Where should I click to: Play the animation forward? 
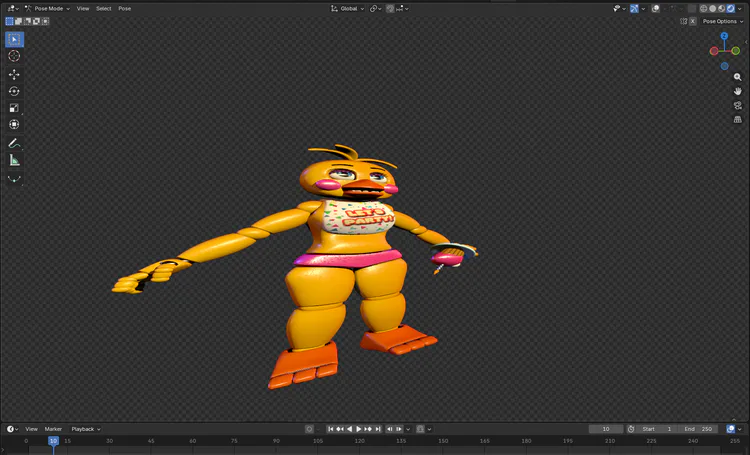pos(359,429)
